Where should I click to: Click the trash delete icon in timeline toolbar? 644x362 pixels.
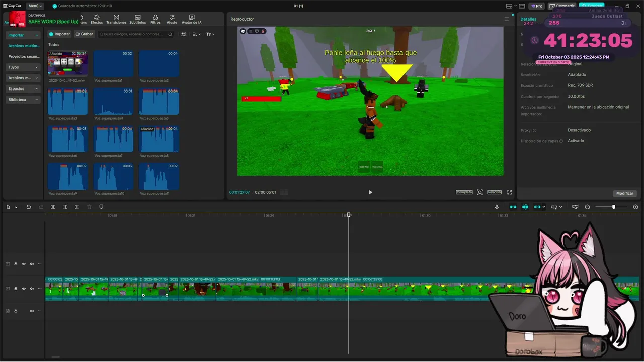89,207
